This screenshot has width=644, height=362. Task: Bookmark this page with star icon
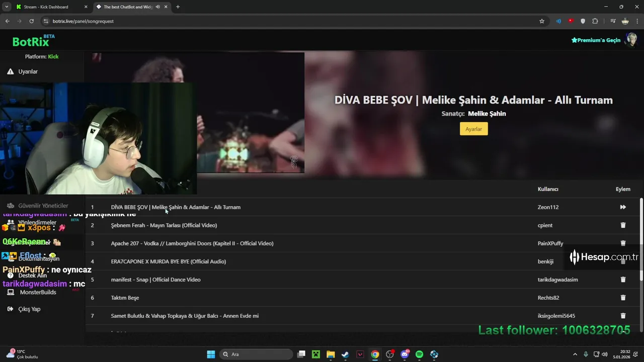[x=542, y=21]
